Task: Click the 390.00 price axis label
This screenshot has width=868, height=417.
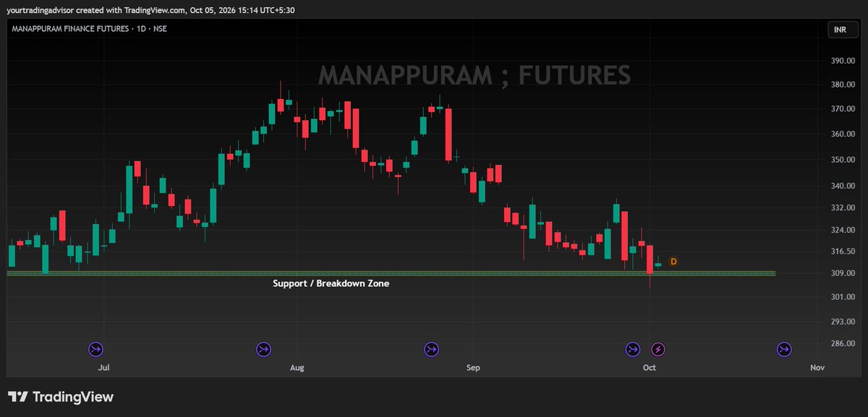Action: click(843, 61)
